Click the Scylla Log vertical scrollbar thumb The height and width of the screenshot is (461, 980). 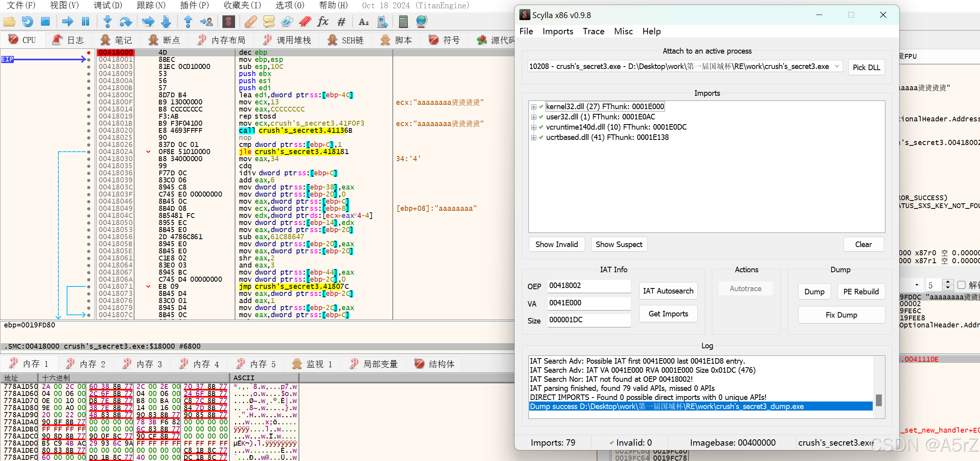[x=878, y=400]
